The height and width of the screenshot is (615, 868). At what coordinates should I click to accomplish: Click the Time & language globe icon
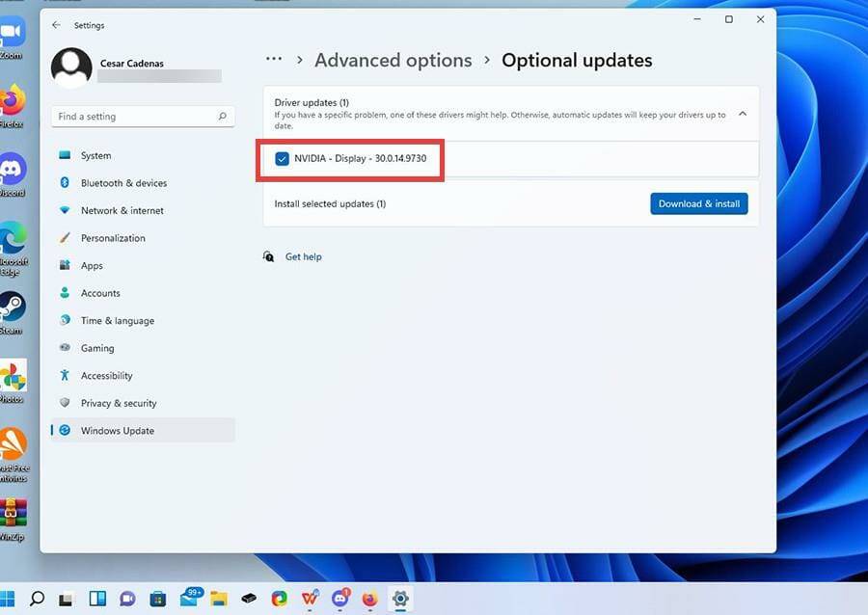(65, 320)
